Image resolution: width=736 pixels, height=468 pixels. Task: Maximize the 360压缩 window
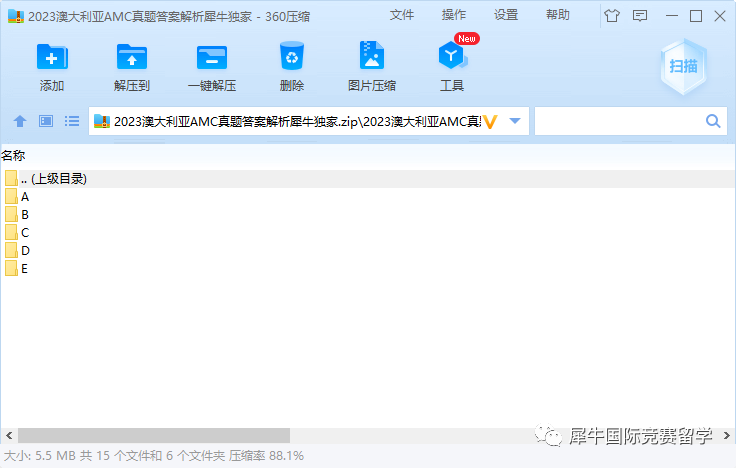pos(696,16)
